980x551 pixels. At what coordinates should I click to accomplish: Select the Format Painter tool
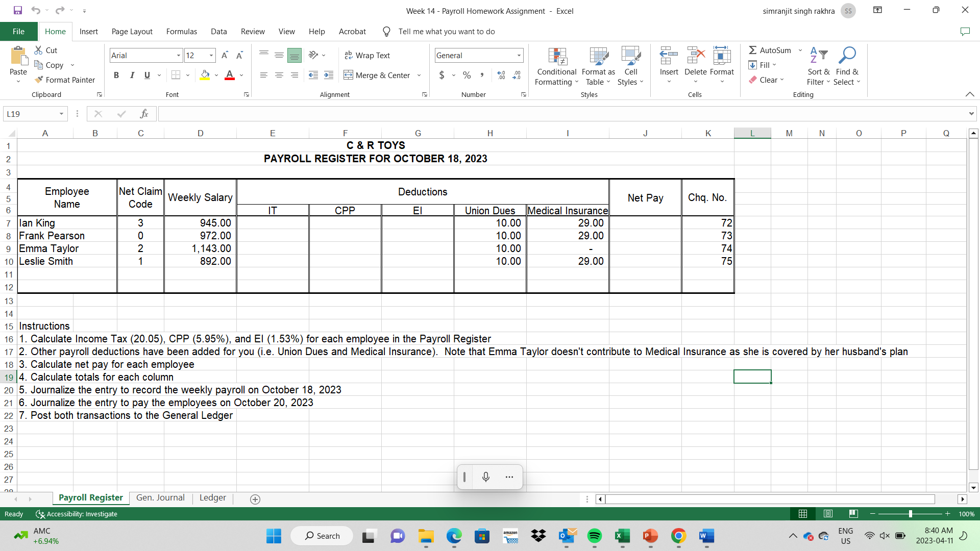[x=65, y=80]
